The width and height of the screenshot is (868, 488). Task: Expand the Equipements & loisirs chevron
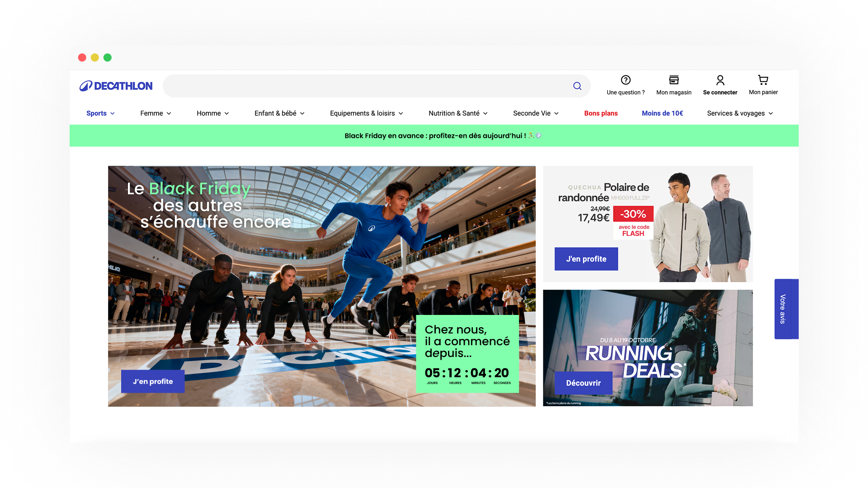(x=401, y=113)
